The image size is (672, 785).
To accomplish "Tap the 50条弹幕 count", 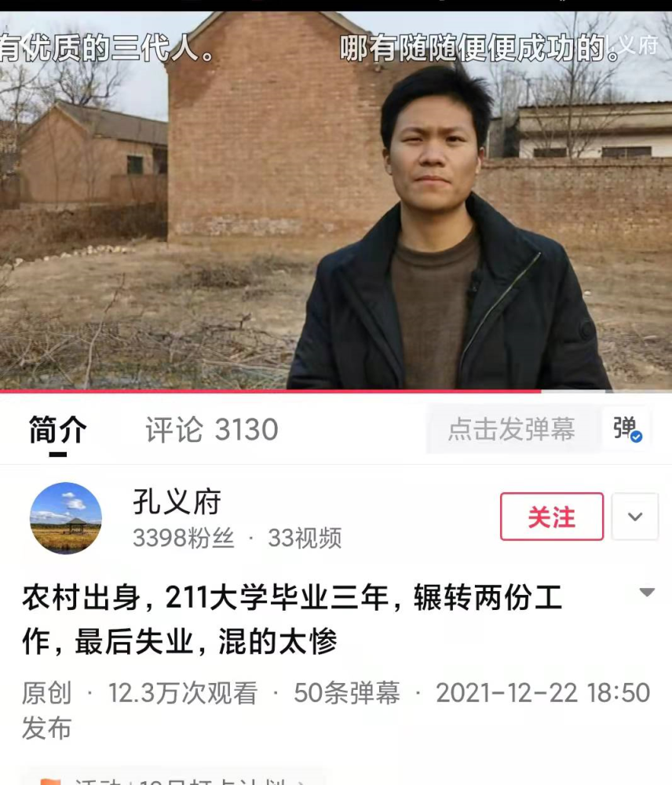I will (x=346, y=693).
